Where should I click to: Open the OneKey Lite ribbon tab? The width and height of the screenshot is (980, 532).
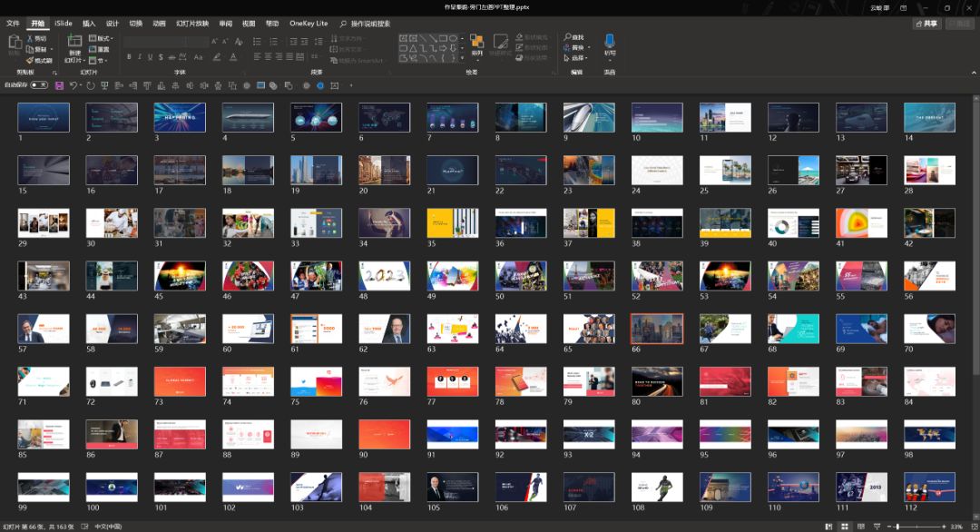pos(309,24)
